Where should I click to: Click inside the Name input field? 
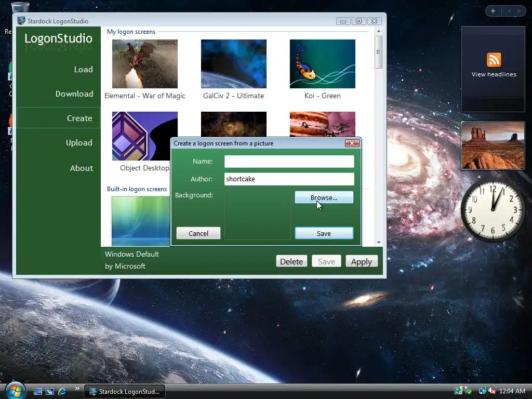click(x=289, y=162)
